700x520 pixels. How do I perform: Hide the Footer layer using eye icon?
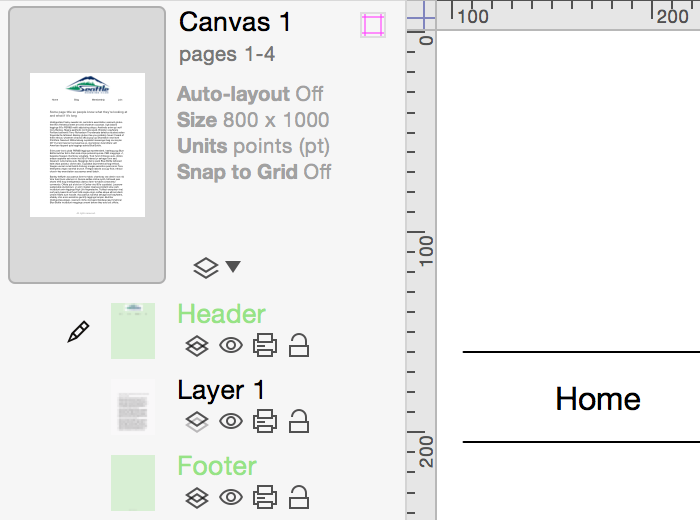click(x=231, y=497)
